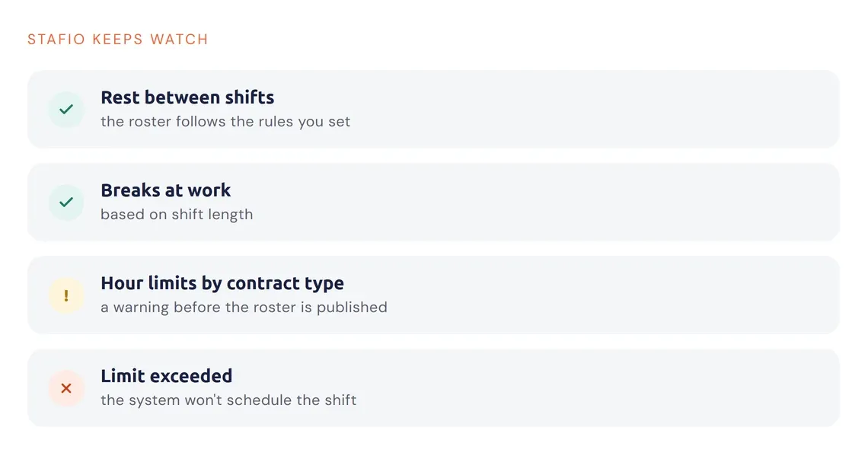The height and width of the screenshot is (456, 868).
Task: Select the Breaks at work title
Action: tap(165, 190)
